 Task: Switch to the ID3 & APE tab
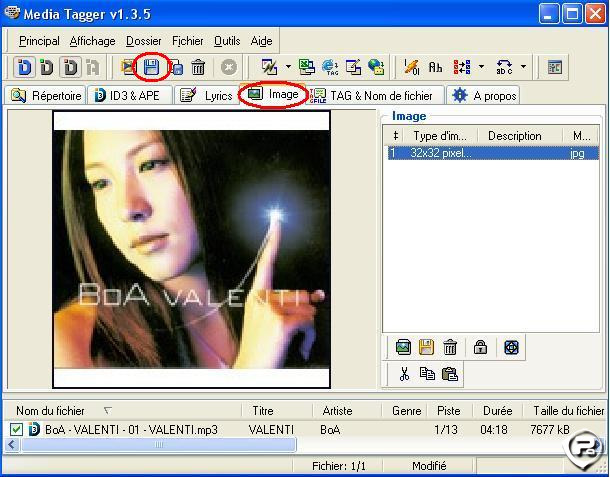[x=130, y=95]
